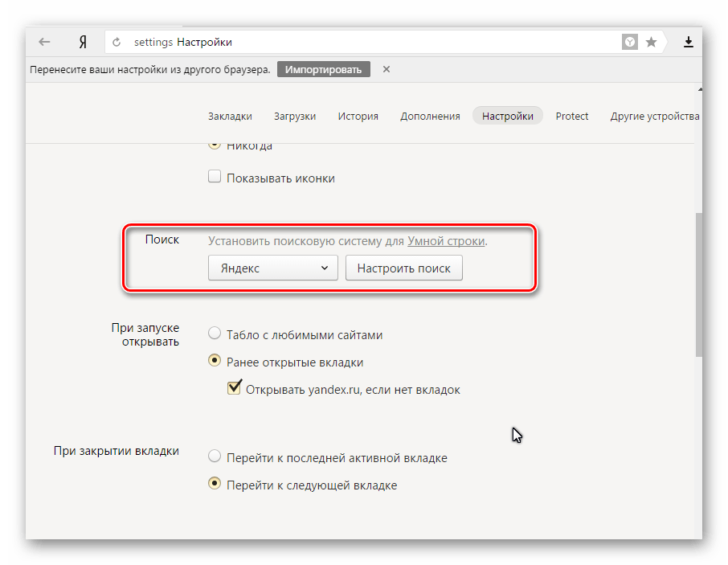Click the address bar with settings URL
Screen dimensions: 728x565
coord(362,42)
